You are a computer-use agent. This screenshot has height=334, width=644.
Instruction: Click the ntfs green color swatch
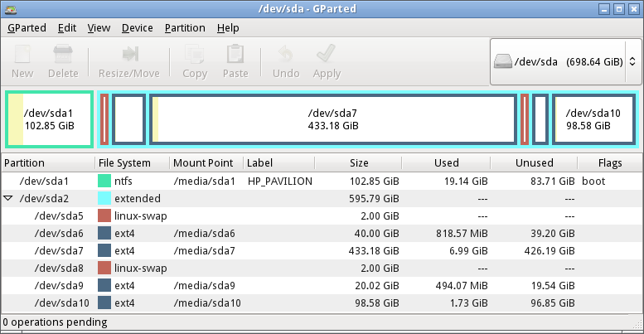104,182
